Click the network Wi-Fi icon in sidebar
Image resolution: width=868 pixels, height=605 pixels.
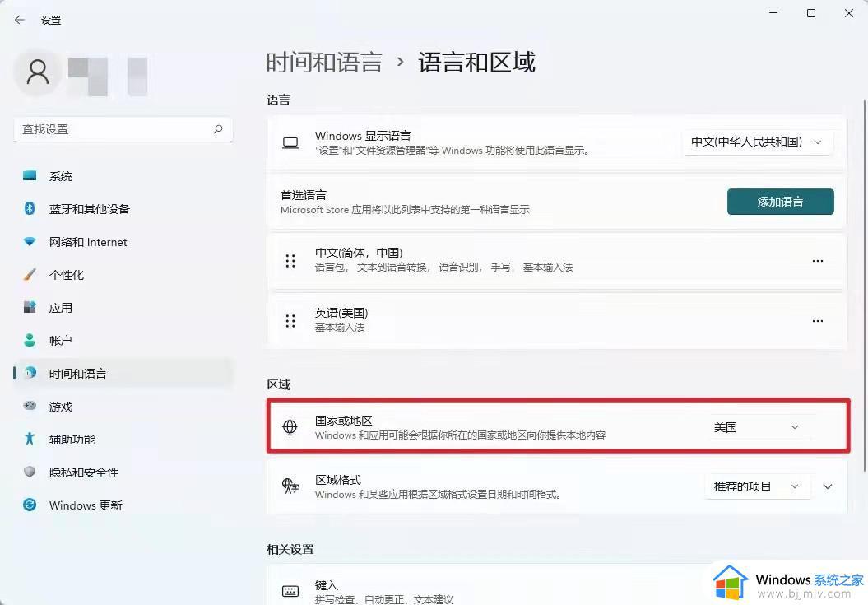(x=30, y=241)
